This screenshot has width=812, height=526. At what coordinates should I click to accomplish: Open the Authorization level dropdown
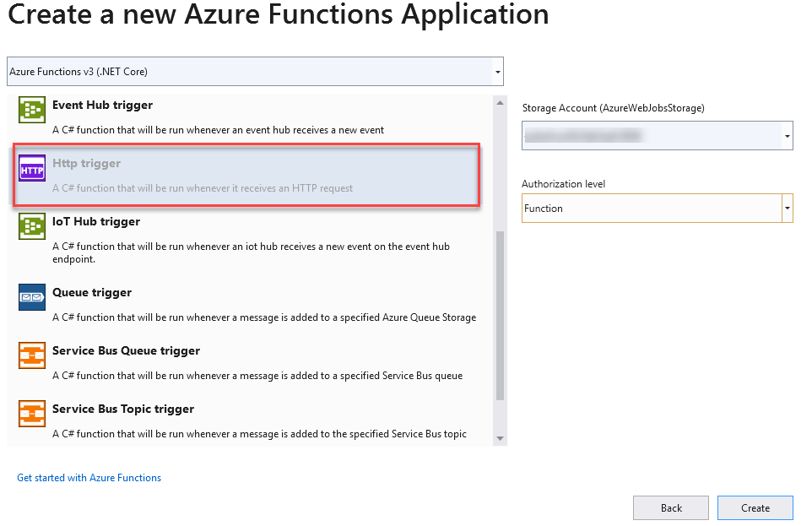click(x=658, y=209)
